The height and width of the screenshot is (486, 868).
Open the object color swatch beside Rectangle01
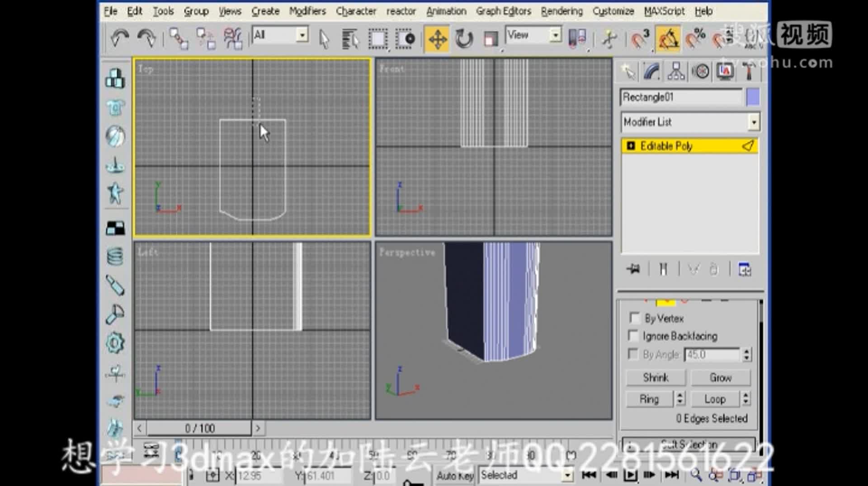click(x=752, y=97)
